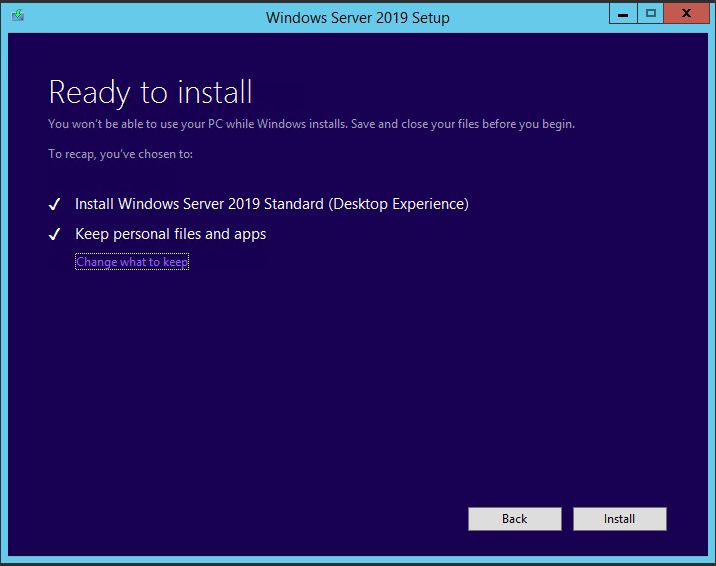The width and height of the screenshot is (716, 566).
Task: Click the Setup app icon in title bar
Action: 18,16
